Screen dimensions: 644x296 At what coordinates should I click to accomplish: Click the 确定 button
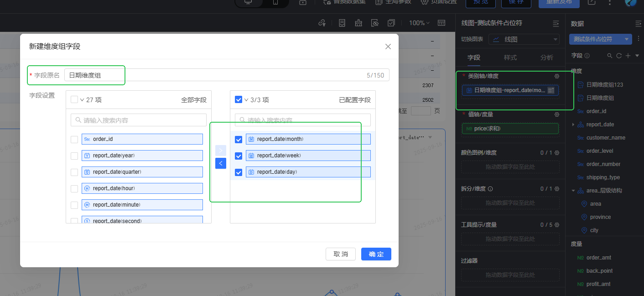tap(376, 254)
